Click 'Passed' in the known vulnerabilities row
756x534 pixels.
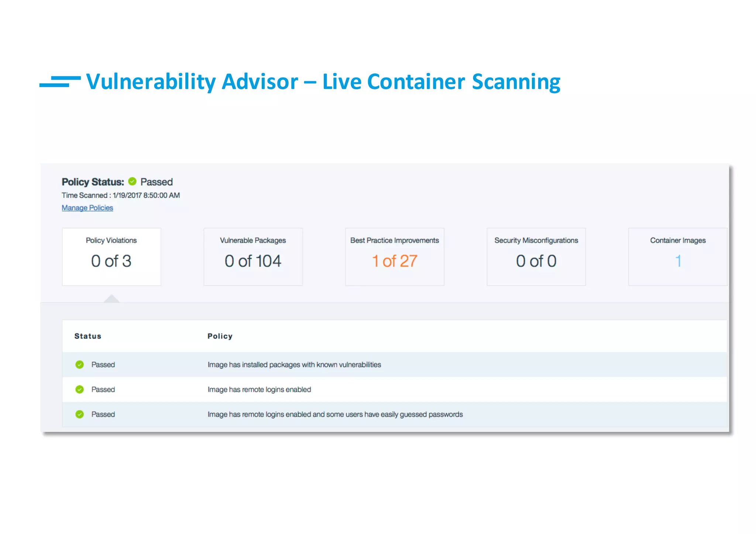click(103, 365)
